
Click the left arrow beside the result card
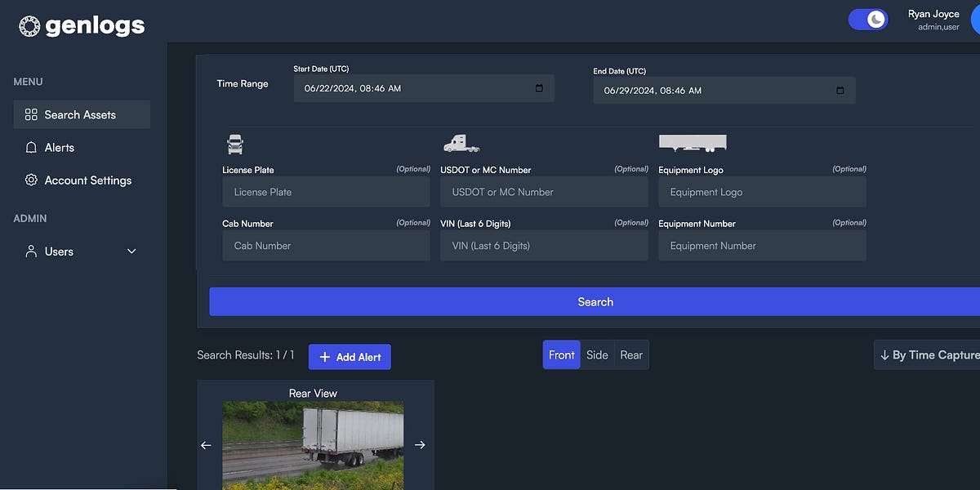point(207,445)
